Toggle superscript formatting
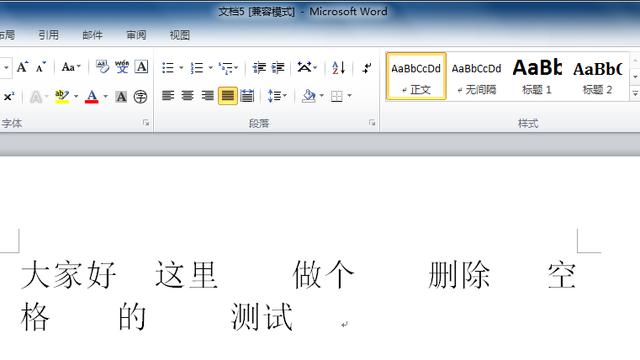Image resolution: width=640 pixels, height=360 pixels. tap(9, 97)
